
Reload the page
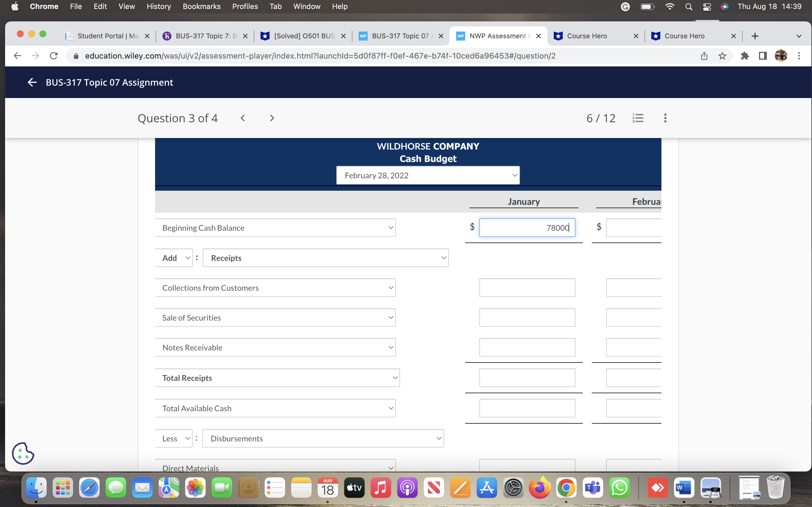tap(54, 56)
